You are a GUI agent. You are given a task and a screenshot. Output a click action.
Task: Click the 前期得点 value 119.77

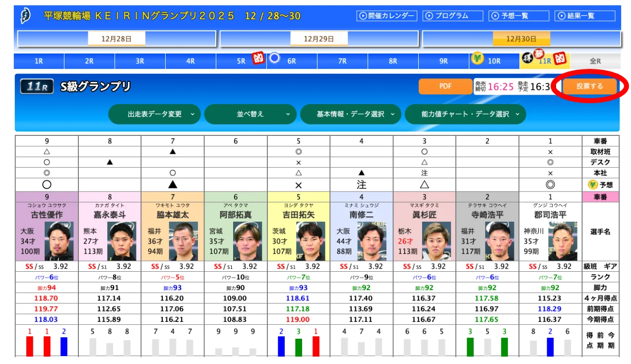(46, 308)
